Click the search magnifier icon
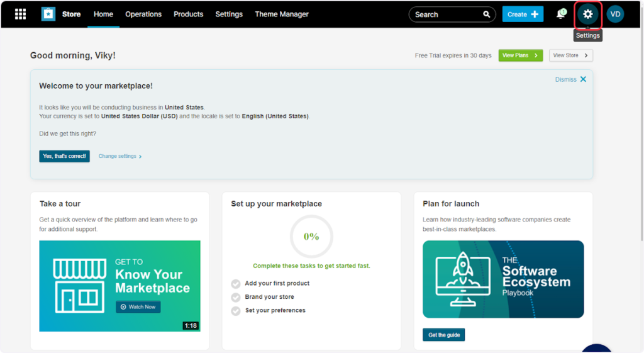Viewport: 644px width, 353px height. [487, 14]
